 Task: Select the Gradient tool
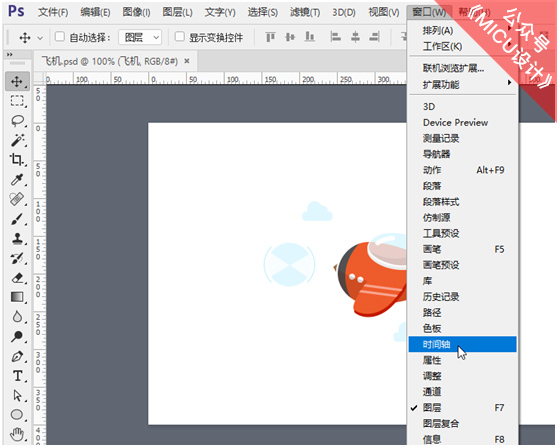click(x=17, y=297)
